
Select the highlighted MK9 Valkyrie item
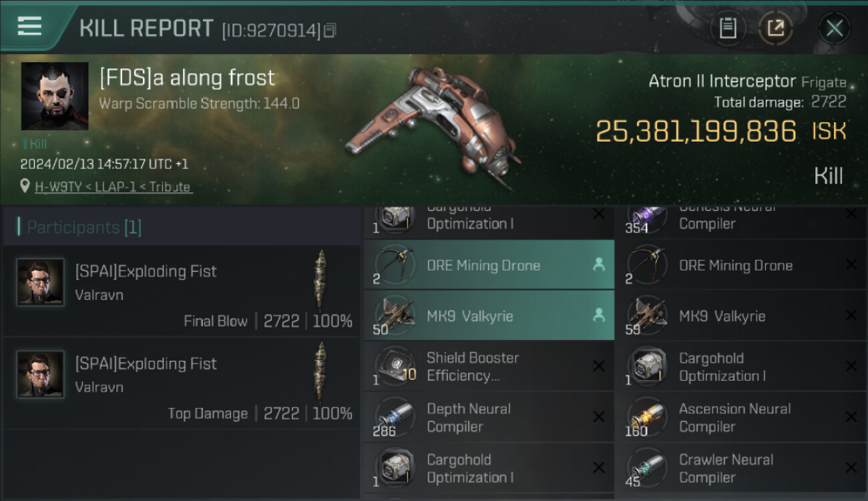[x=489, y=315]
